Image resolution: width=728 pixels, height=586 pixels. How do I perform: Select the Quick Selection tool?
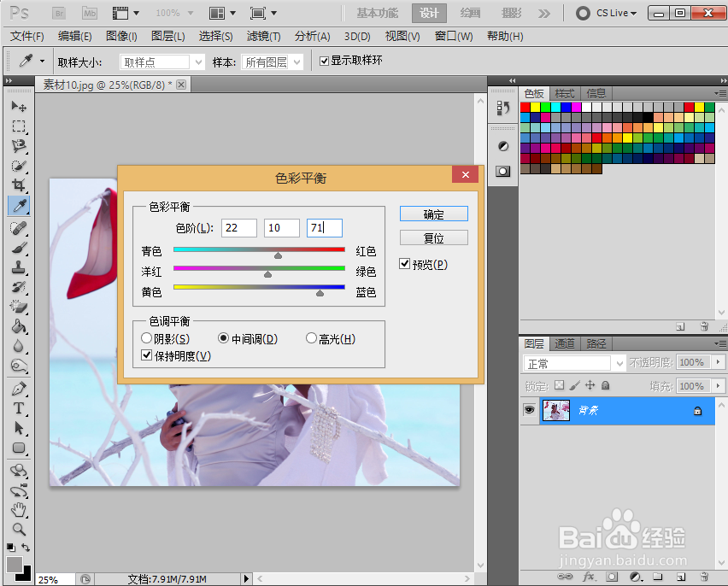(19, 166)
